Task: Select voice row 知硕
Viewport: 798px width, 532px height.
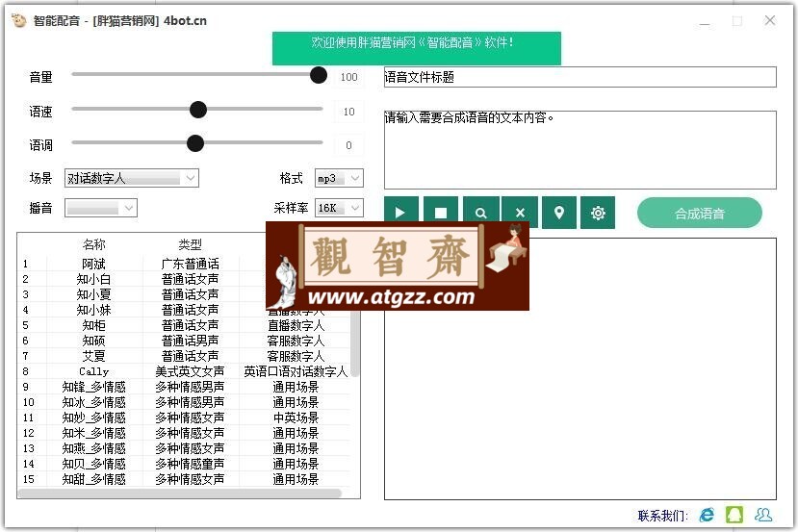Action: [184, 341]
